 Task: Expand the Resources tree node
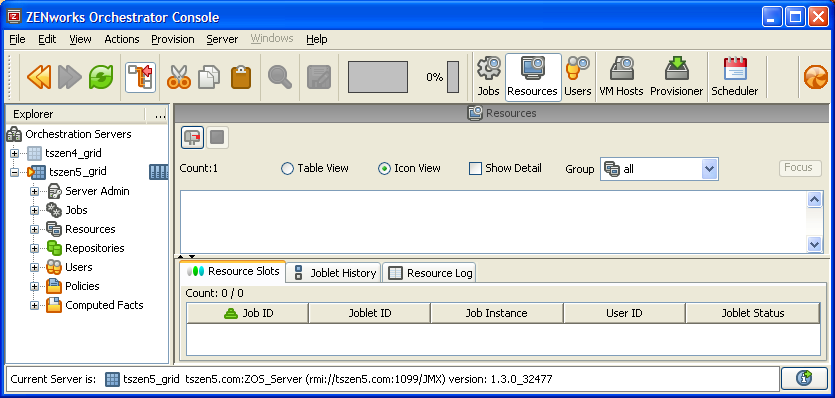click(35, 230)
